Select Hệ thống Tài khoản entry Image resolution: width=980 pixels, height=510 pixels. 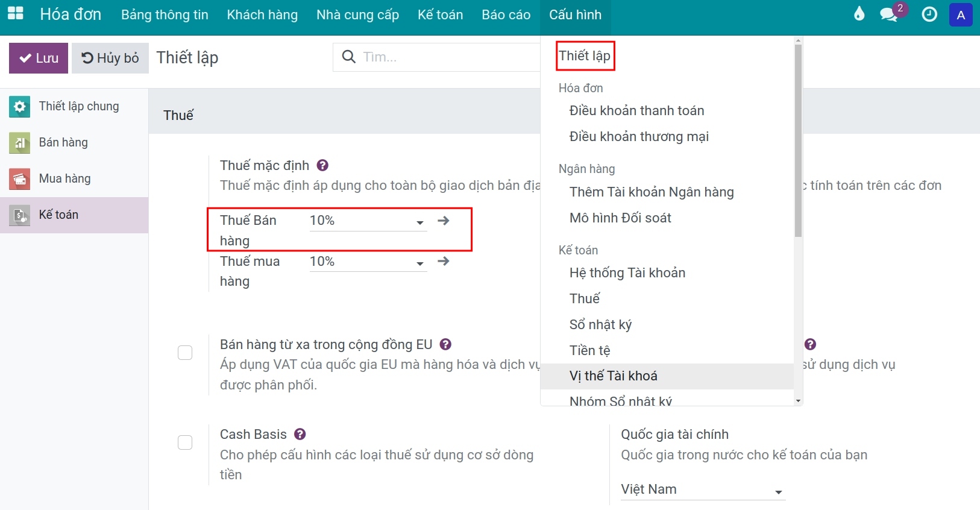[x=627, y=272]
